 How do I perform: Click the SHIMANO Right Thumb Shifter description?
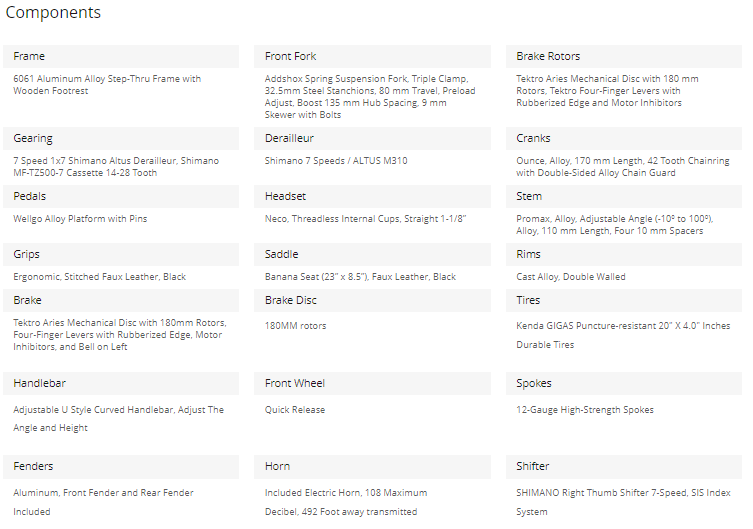point(623,502)
